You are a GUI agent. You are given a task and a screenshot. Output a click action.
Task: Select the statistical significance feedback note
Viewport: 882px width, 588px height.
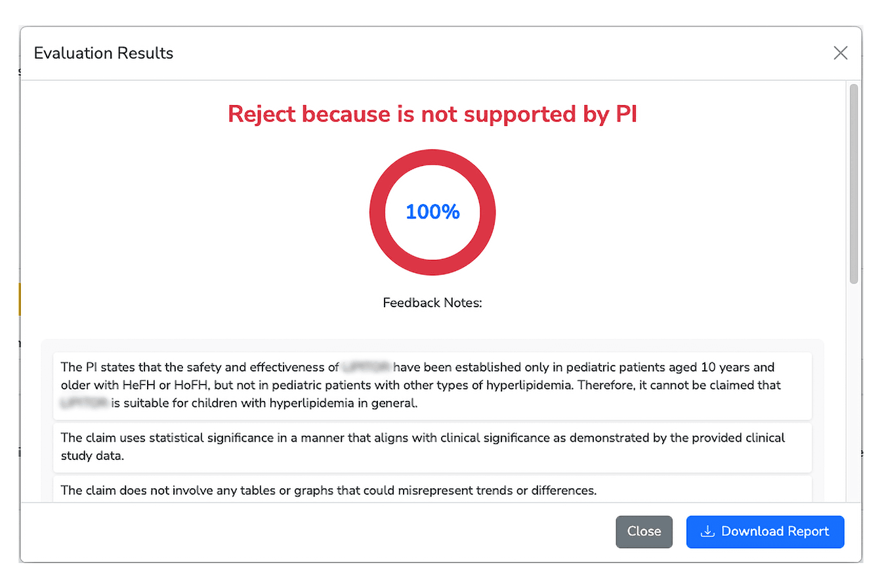tap(432, 447)
